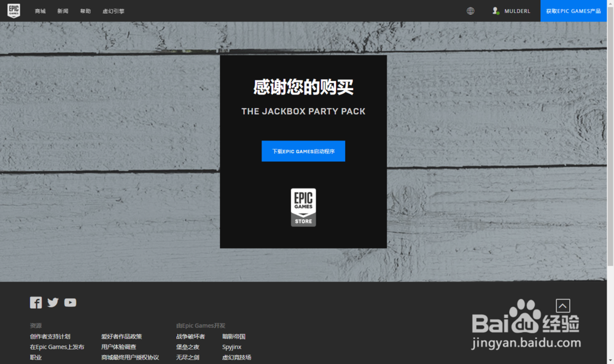The height and width of the screenshot is (364, 614).
Task: Click the Epic Games logo in top left
Action: (x=14, y=10)
